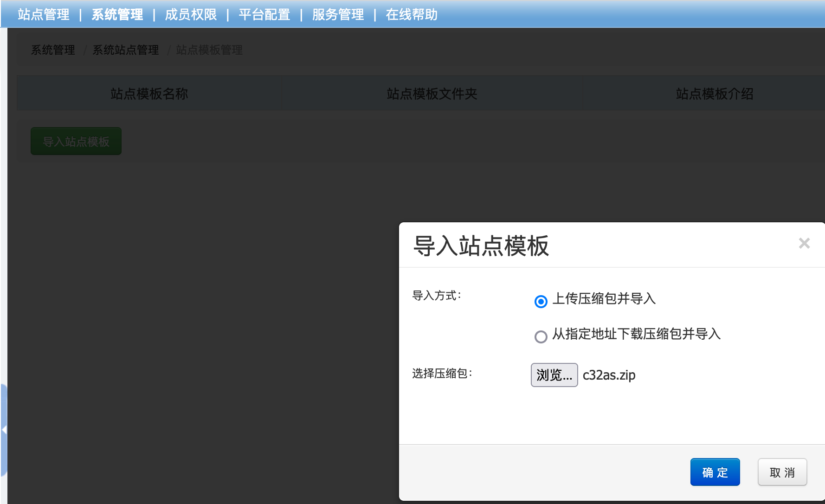Navigate to 系统站点管理 breadcrumb
The width and height of the screenshot is (825, 504).
[x=126, y=50]
